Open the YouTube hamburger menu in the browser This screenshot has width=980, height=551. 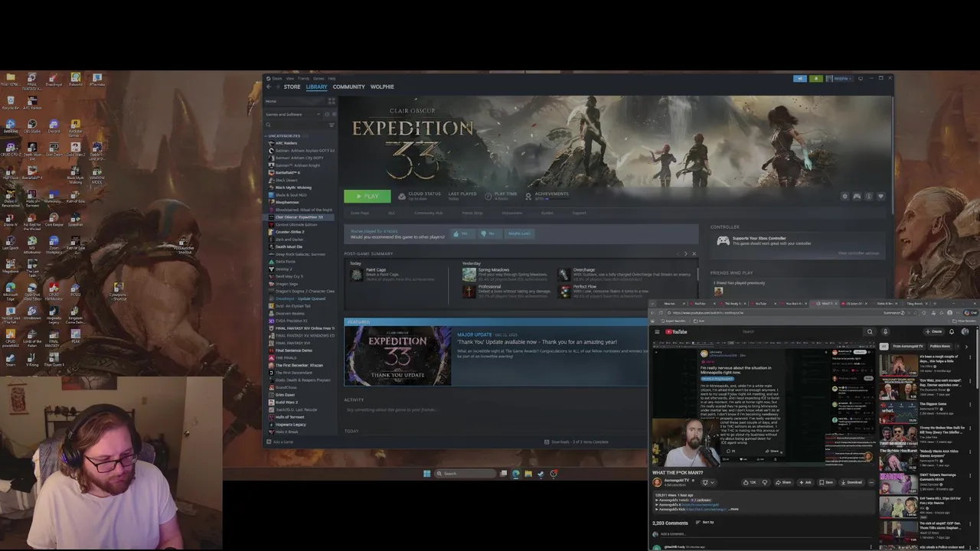coord(657,332)
